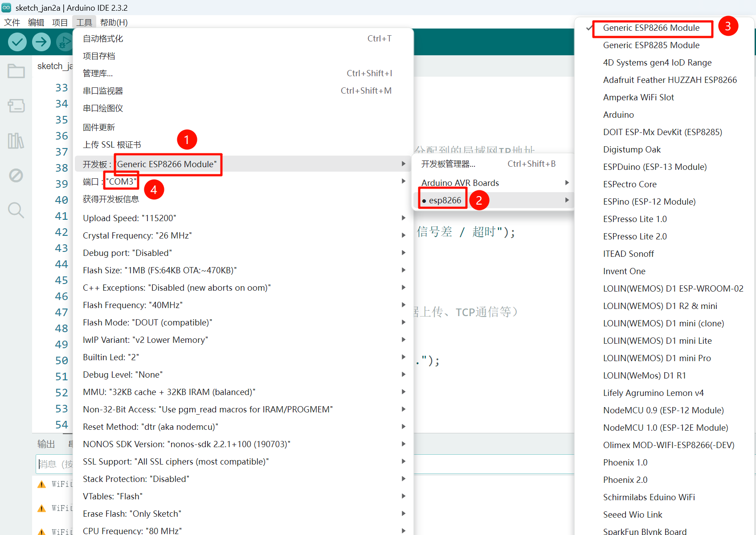Image resolution: width=756 pixels, height=535 pixels.
Task: Select LOLIN(WEMOS) D1 mini Pro board
Action: 664,358
